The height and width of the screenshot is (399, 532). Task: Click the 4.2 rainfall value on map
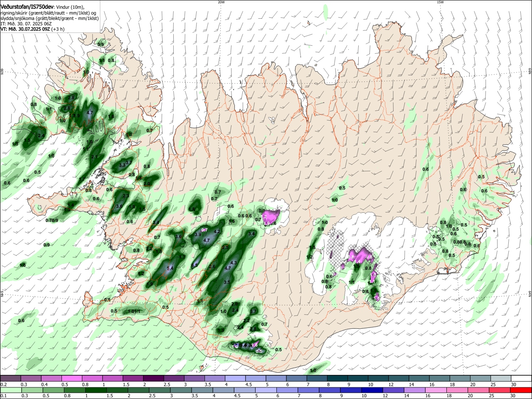pyautogui.click(x=217, y=232)
